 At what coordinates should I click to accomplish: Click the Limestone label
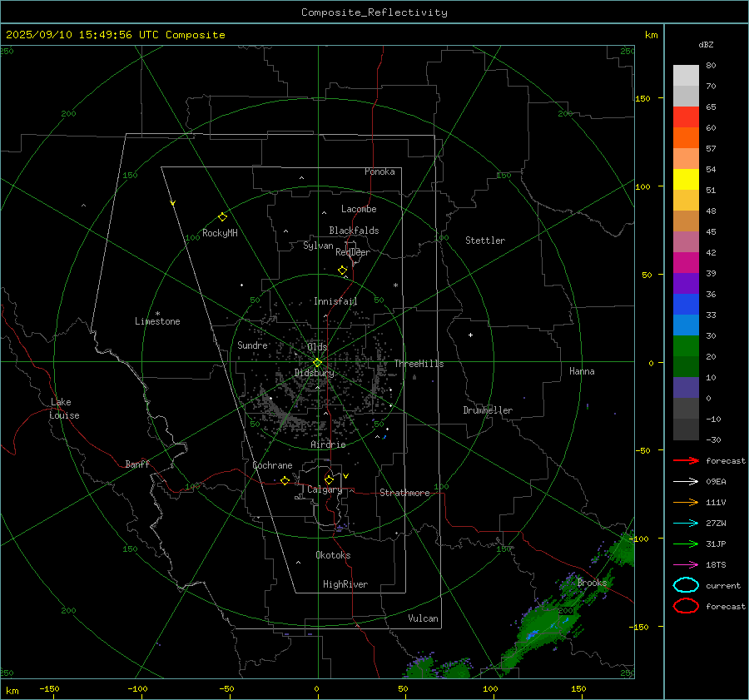click(157, 321)
